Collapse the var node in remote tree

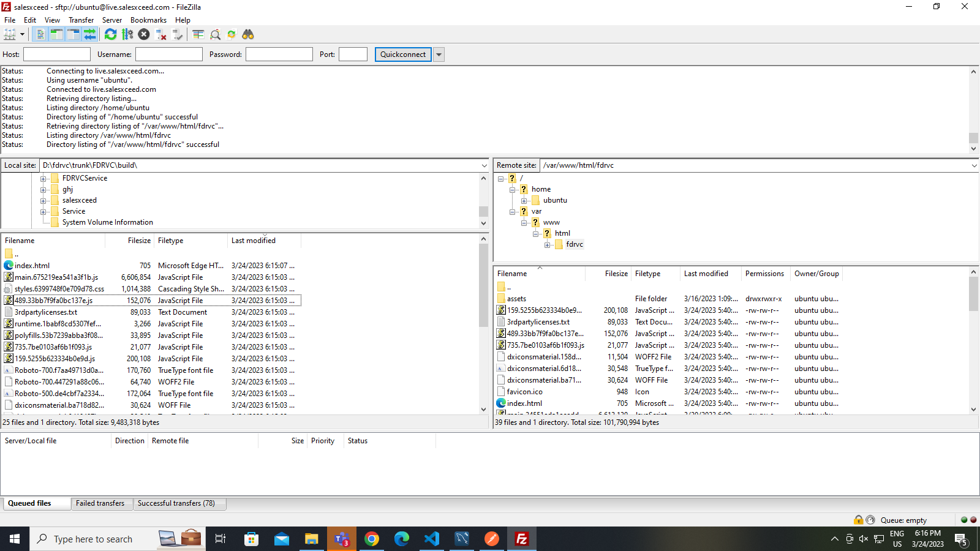pos(513,212)
